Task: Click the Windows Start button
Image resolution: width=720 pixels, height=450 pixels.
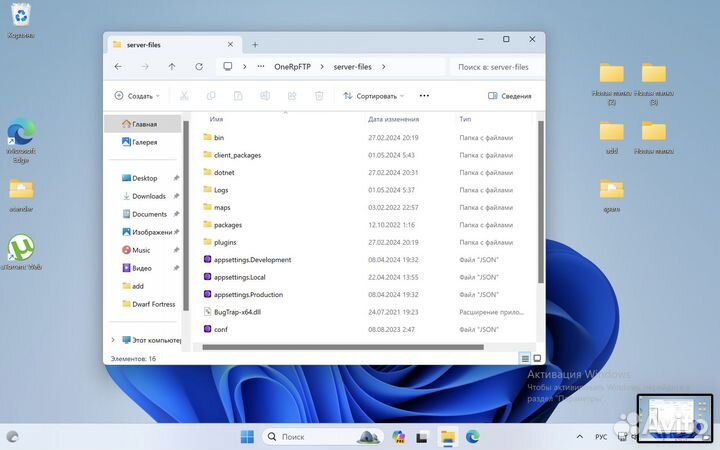Action: (246, 437)
